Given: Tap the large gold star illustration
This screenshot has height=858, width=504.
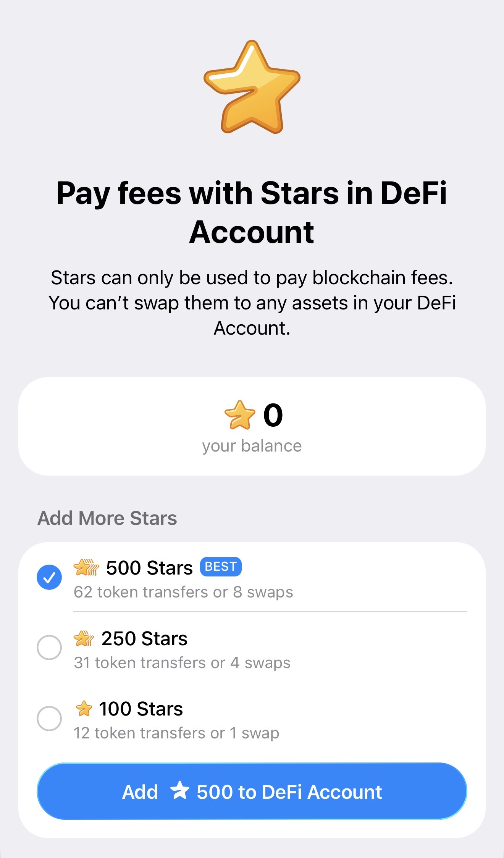Looking at the screenshot, I should (x=252, y=87).
